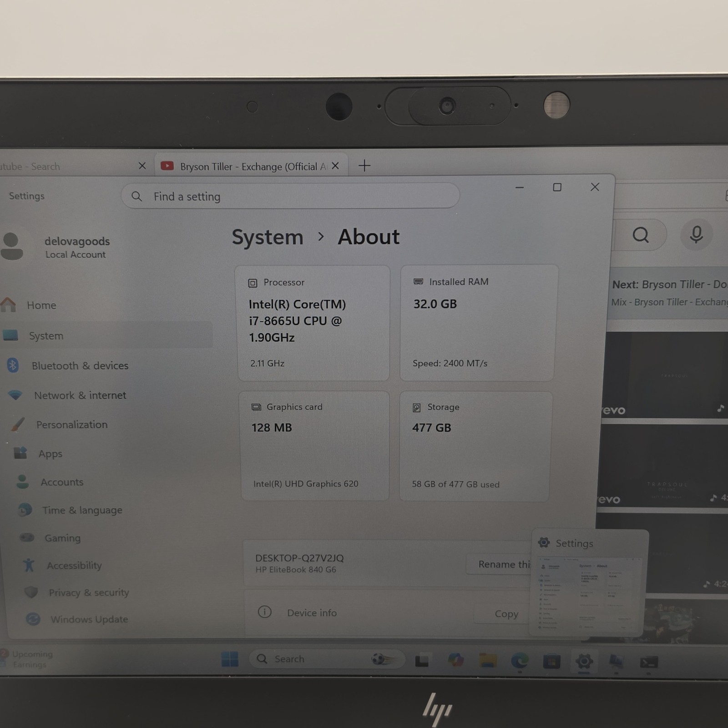This screenshot has height=728, width=728.
Task: Close the Bryson Tiller - Exchange browser tab
Action: tap(335, 166)
